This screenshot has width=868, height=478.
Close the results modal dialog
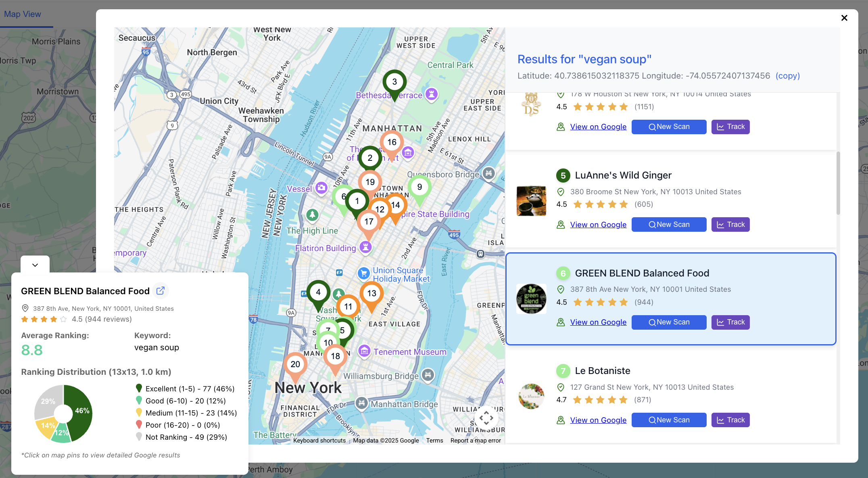pyautogui.click(x=844, y=18)
